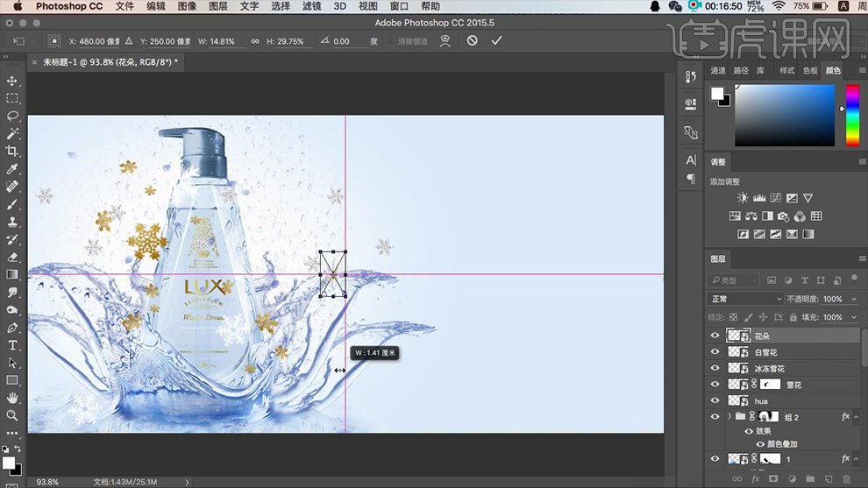Hide the 冰冻雪花 layer
Screen dimensions: 868x488
pos(715,369)
